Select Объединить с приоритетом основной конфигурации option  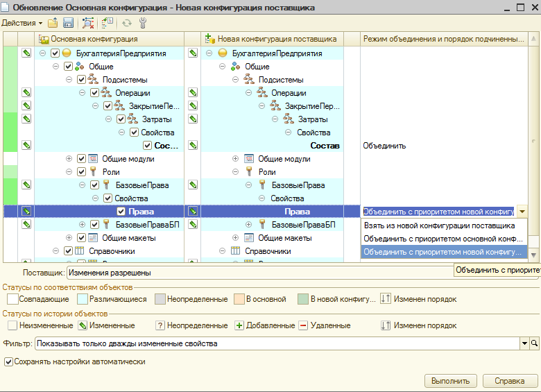point(444,239)
